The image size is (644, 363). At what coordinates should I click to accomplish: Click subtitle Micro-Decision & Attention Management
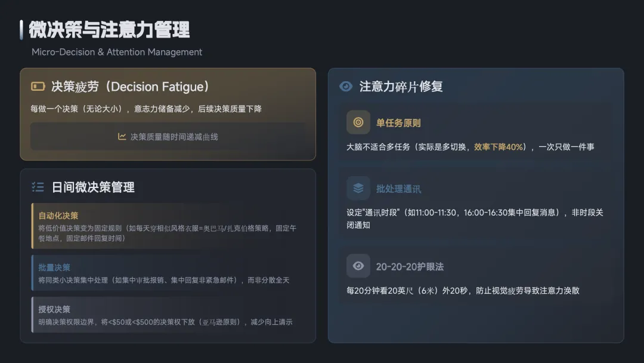(117, 52)
